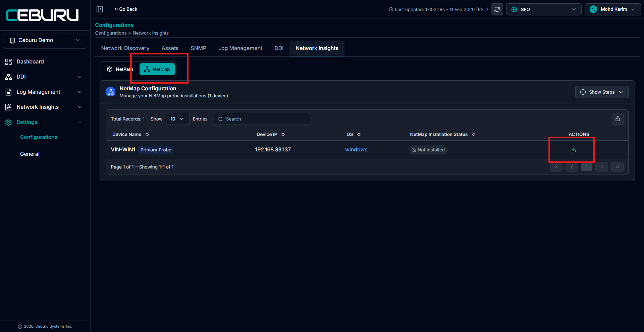This screenshot has width=644, height=332.
Task: Expand the Network Insights sidebar chevron
Action: point(80,107)
